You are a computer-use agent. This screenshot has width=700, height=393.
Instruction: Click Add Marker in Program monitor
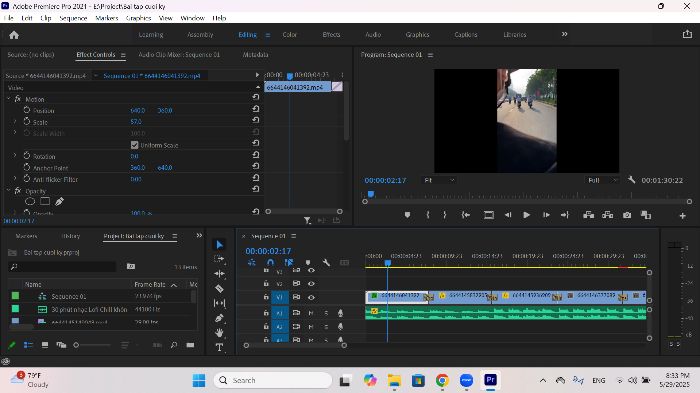(x=407, y=215)
